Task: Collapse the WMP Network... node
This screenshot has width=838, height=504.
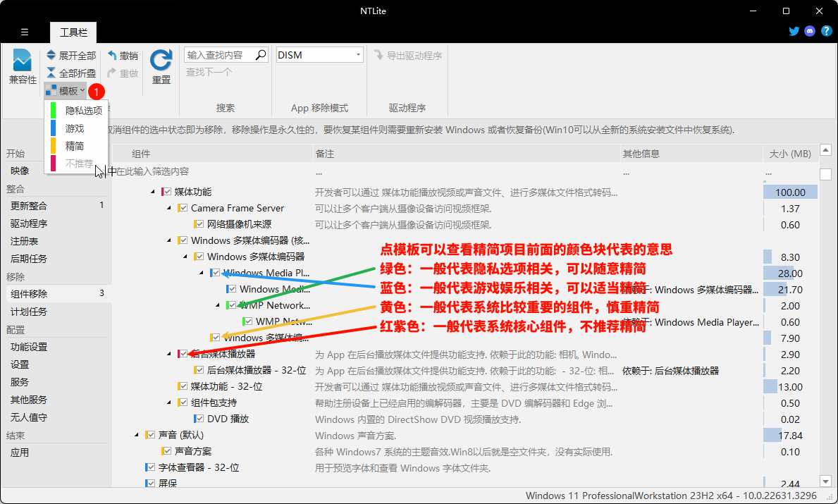Action: [x=218, y=305]
